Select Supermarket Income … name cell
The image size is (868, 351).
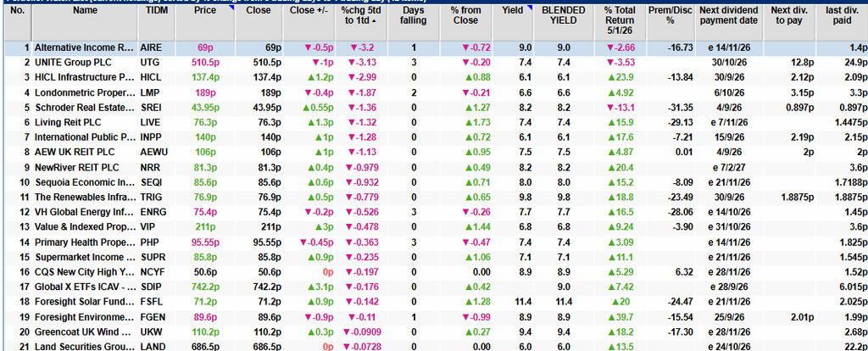(84, 257)
